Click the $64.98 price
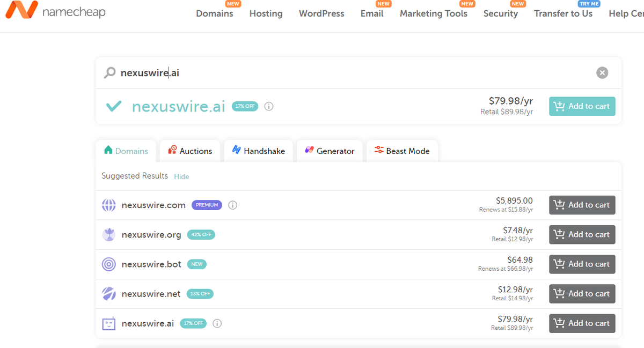This screenshot has width=644, height=348. click(x=520, y=260)
